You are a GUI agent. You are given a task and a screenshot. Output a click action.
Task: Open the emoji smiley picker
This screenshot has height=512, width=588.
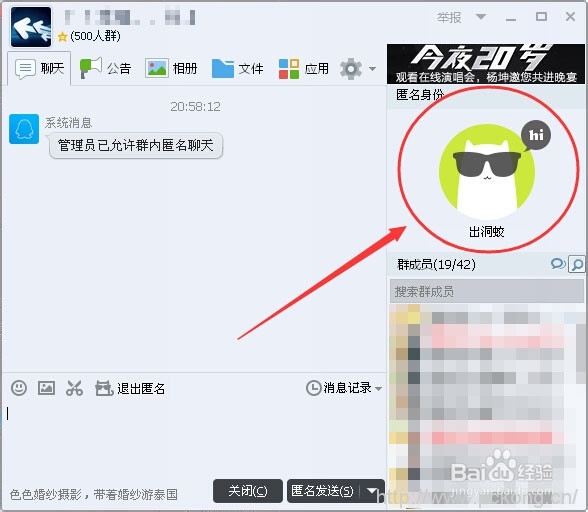coord(19,388)
